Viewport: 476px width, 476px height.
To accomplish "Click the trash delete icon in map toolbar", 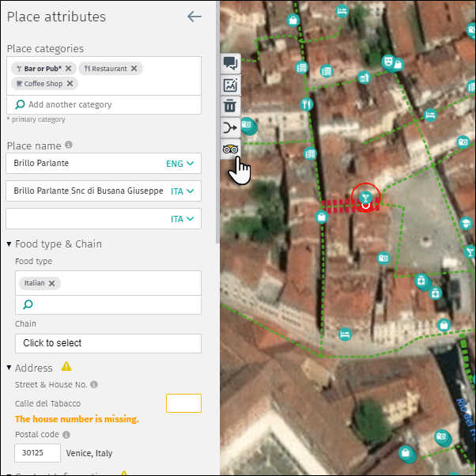I will point(230,106).
